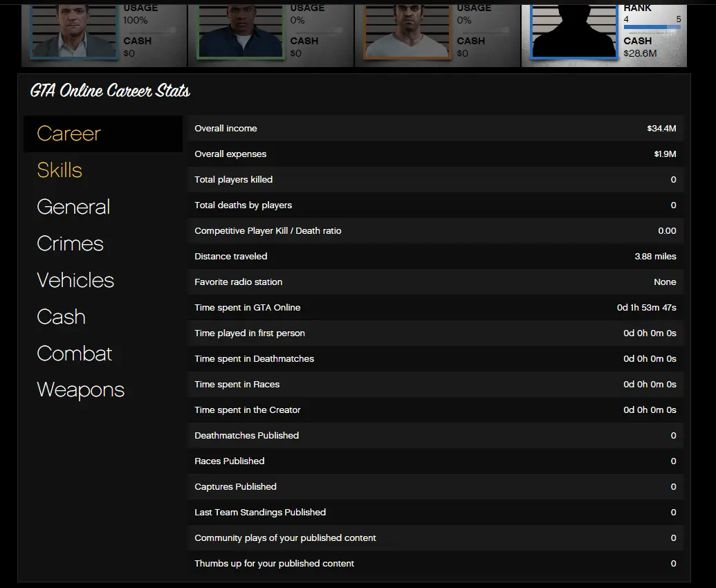Select the Crimes category
Viewport: 716px width, 588px height.
click(71, 244)
